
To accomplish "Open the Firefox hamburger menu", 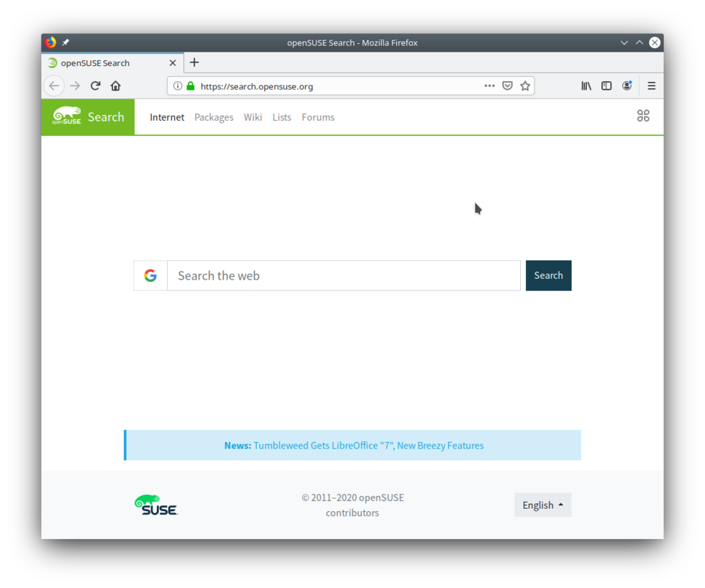I will 651,86.
